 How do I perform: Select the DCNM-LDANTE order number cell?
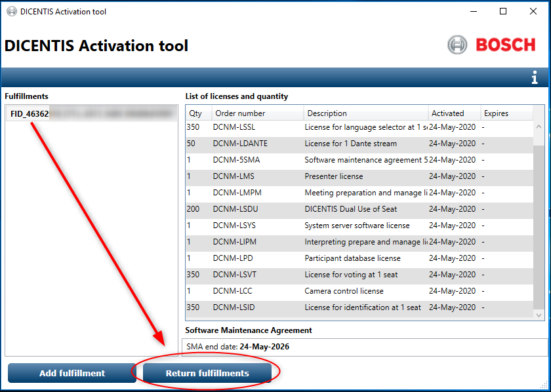(x=240, y=144)
